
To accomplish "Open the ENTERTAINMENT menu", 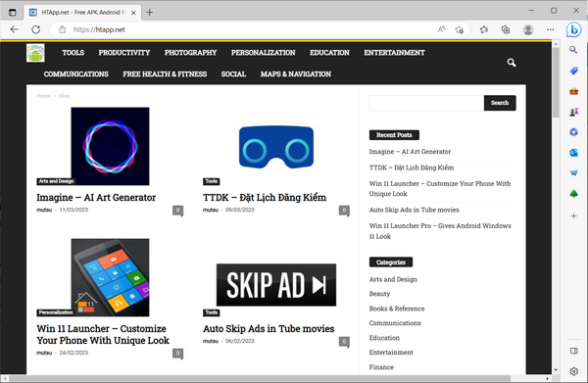I will coord(394,53).
